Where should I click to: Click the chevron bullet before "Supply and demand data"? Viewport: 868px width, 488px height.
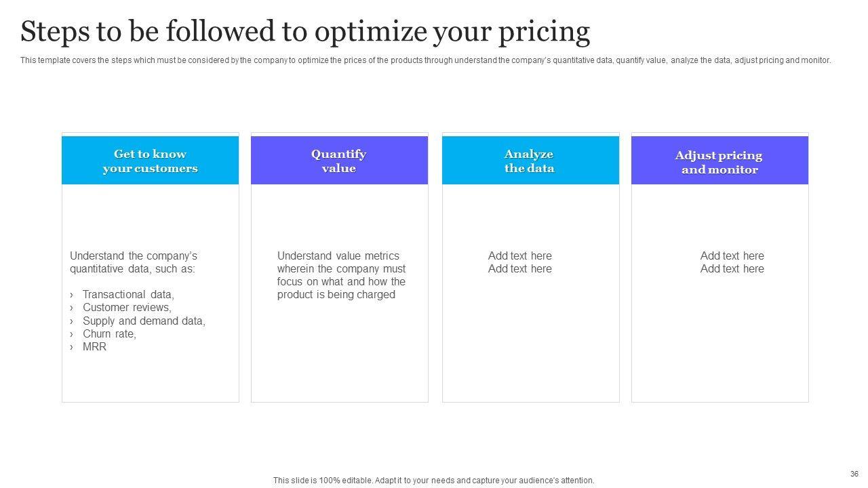(72, 321)
